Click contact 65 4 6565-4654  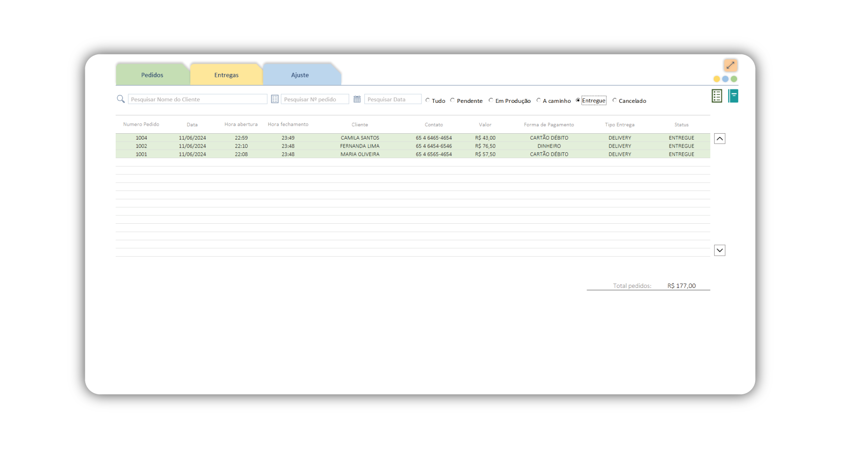434,154
